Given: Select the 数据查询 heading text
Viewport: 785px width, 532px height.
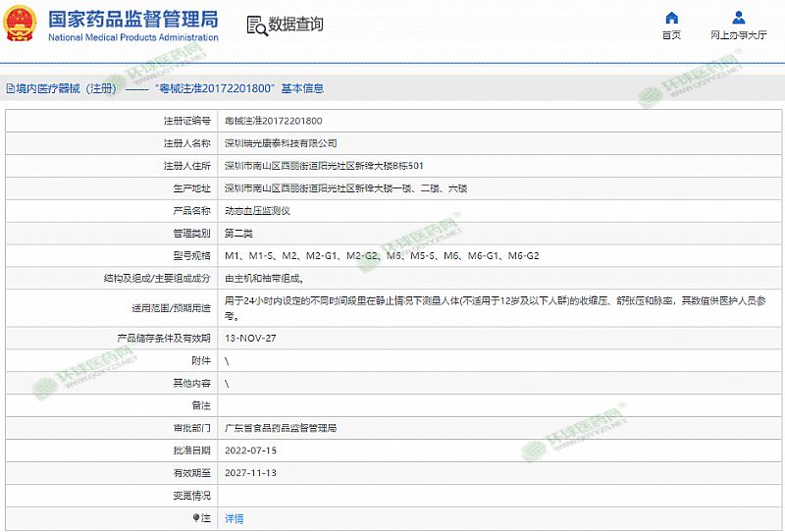Looking at the screenshot, I should pyautogui.click(x=296, y=25).
